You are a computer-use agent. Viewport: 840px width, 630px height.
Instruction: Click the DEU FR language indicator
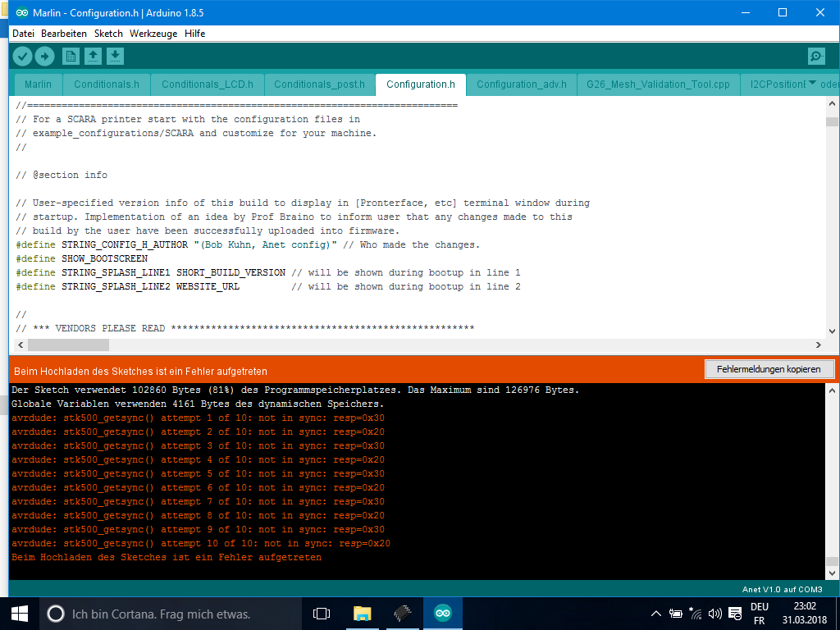[x=759, y=614]
